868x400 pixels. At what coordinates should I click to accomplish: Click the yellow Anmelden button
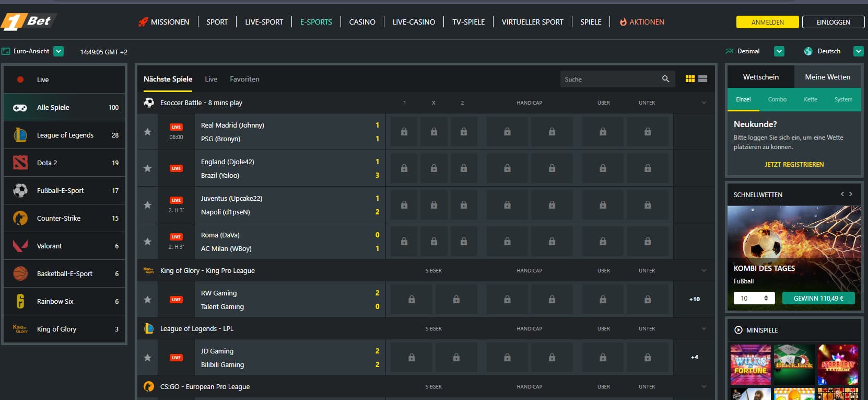[767, 22]
